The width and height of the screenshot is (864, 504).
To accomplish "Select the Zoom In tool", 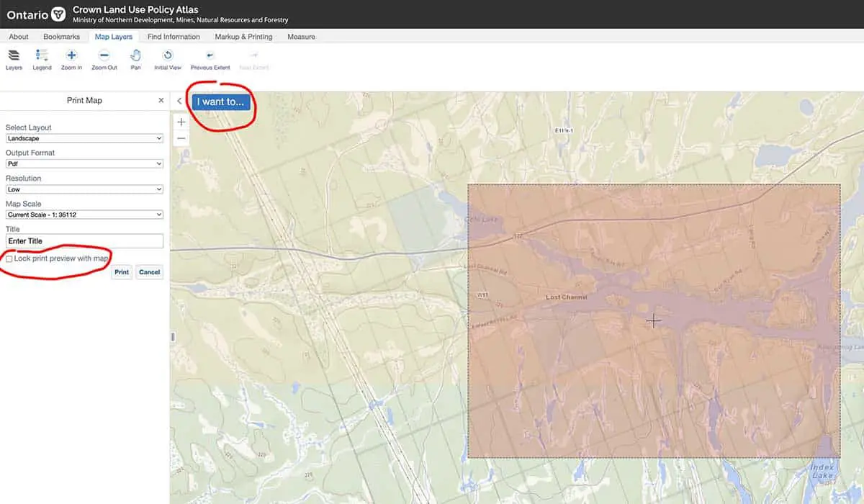I will click(x=71, y=59).
